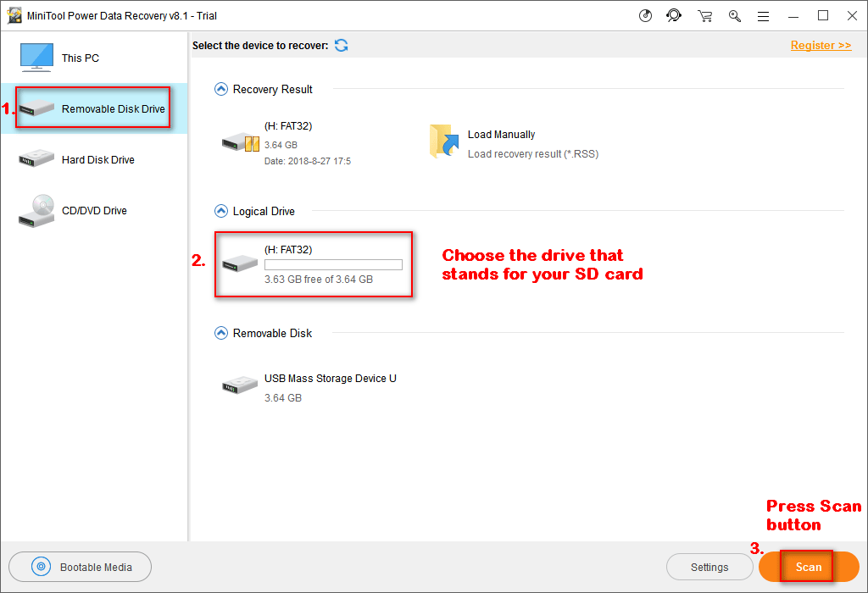Click the Load Manually folder icon
Screen dimensions: 868x593
pyautogui.click(x=444, y=141)
